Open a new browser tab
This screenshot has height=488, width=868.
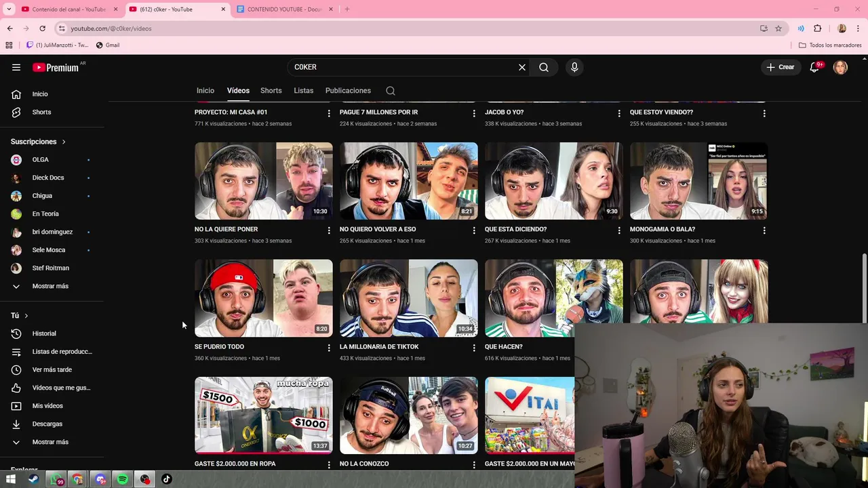(347, 9)
